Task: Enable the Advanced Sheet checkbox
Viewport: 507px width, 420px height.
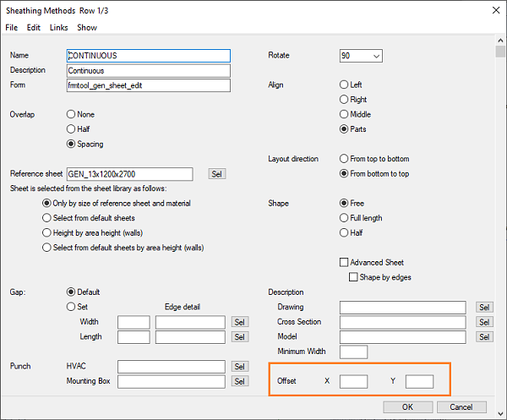Action: (344, 263)
